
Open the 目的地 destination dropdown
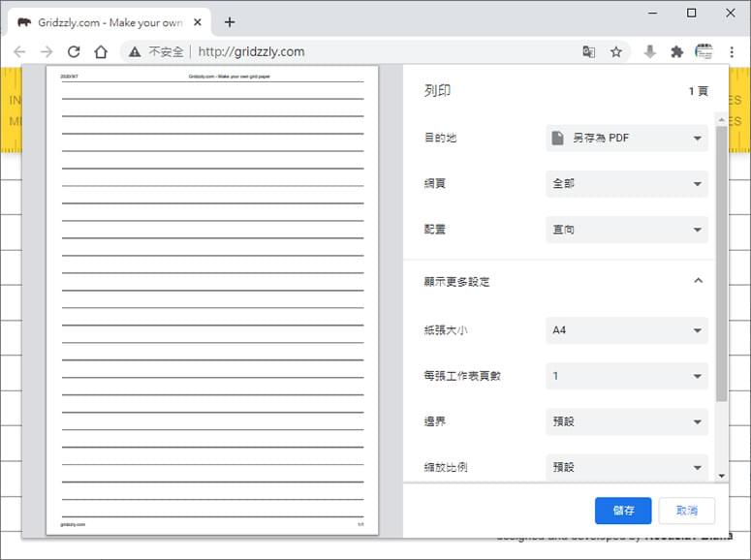click(626, 138)
